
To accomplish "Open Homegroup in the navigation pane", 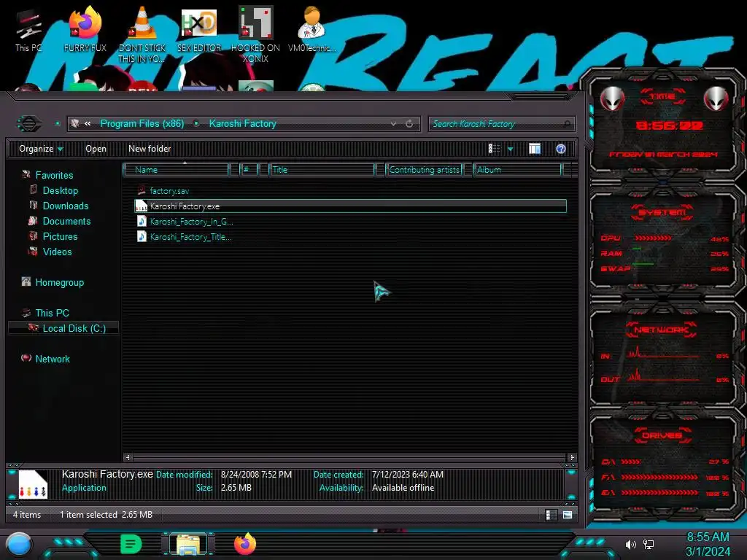I will click(x=59, y=282).
